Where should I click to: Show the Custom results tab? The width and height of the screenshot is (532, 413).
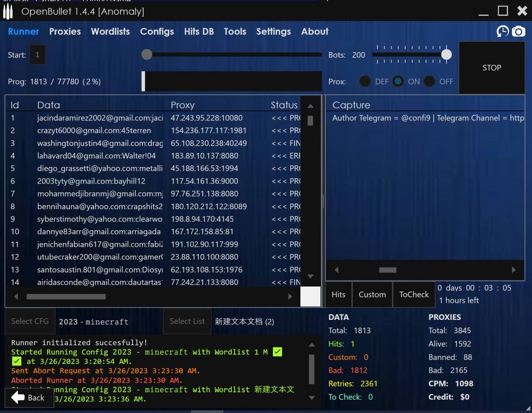372,295
